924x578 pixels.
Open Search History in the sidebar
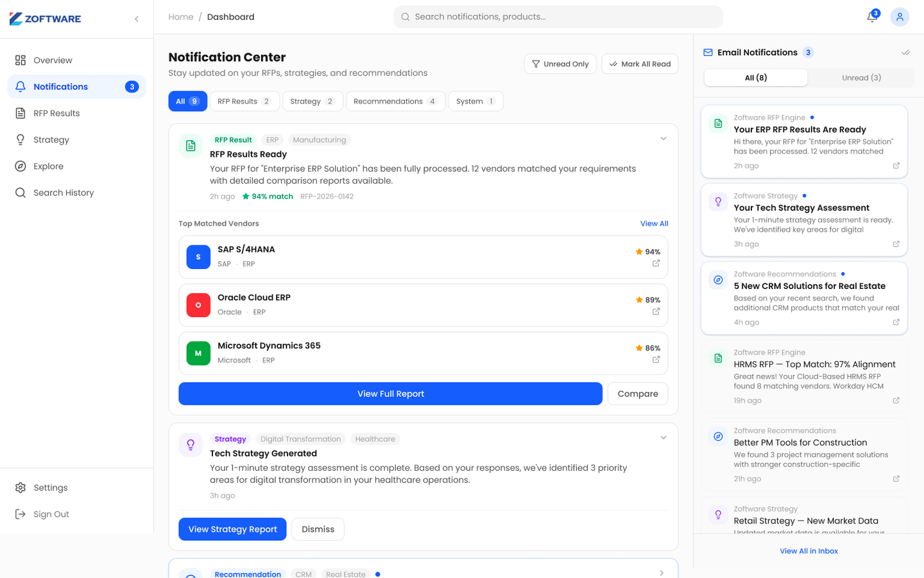76,193
